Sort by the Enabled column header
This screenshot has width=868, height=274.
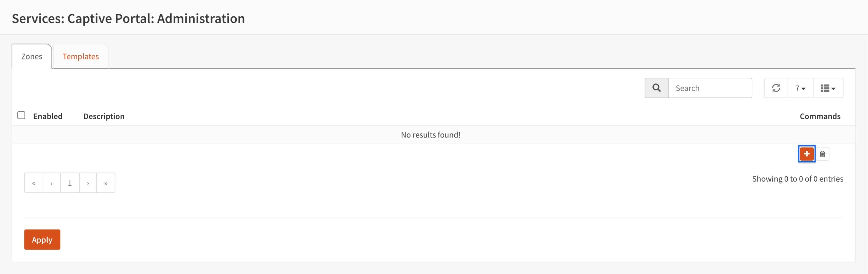(x=48, y=116)
